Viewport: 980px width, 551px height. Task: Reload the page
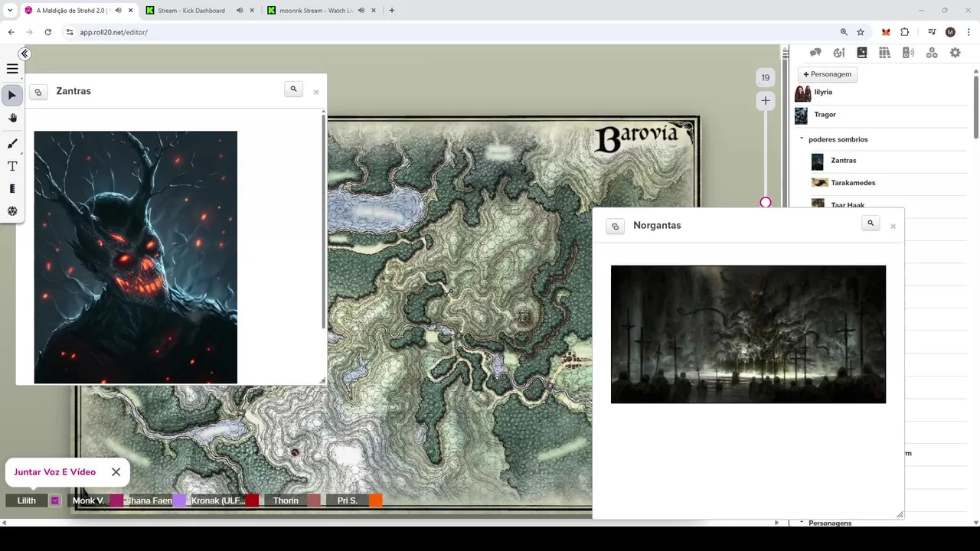[x=47, y=32]
